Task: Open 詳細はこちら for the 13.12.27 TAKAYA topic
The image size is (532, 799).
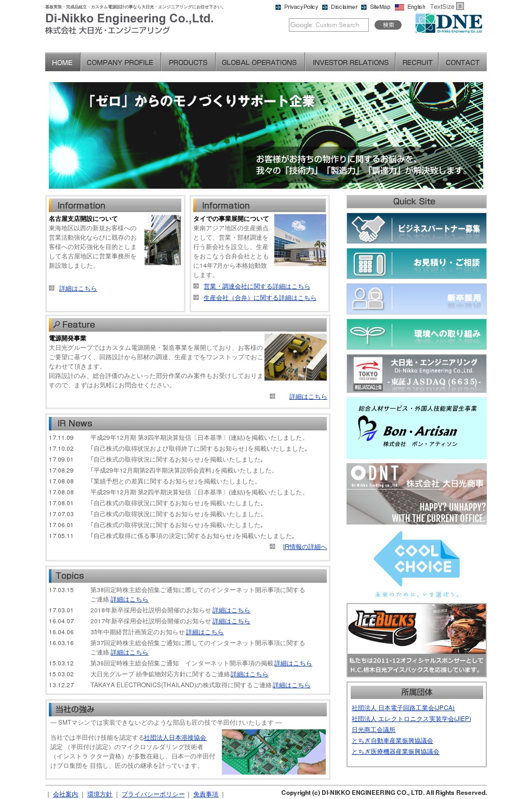Action: 291,685
